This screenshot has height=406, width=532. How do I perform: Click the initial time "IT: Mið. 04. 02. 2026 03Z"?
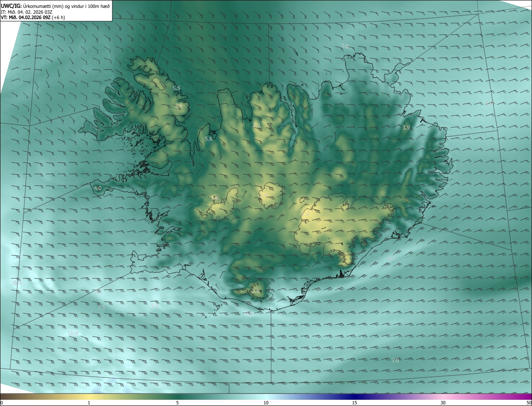click(27, 12)
